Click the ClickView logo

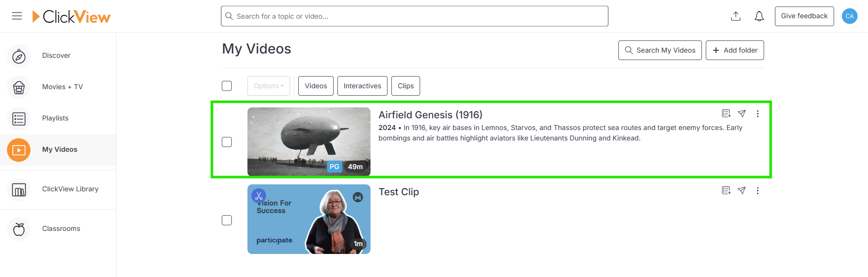coord(72,17)
